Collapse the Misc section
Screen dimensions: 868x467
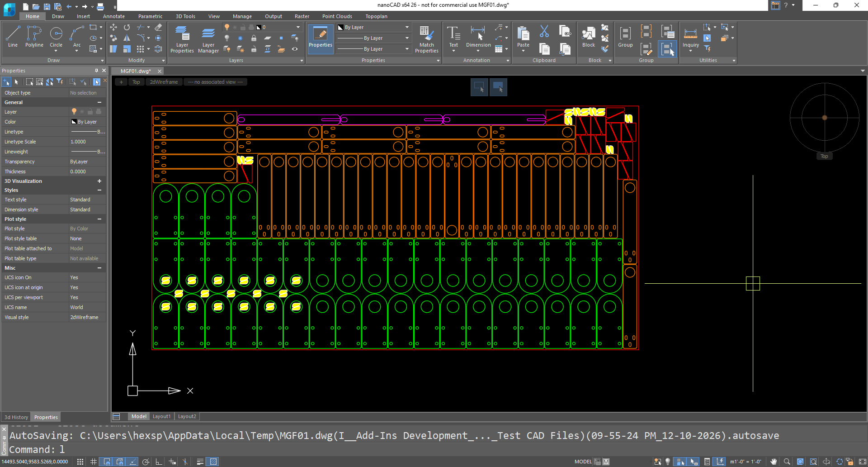tap(99, 268)
